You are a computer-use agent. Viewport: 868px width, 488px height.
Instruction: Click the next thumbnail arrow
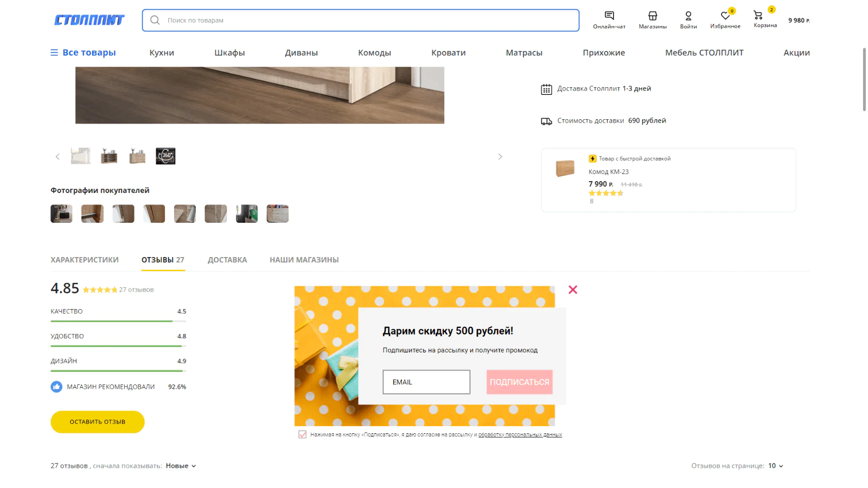tap(500, 157)
